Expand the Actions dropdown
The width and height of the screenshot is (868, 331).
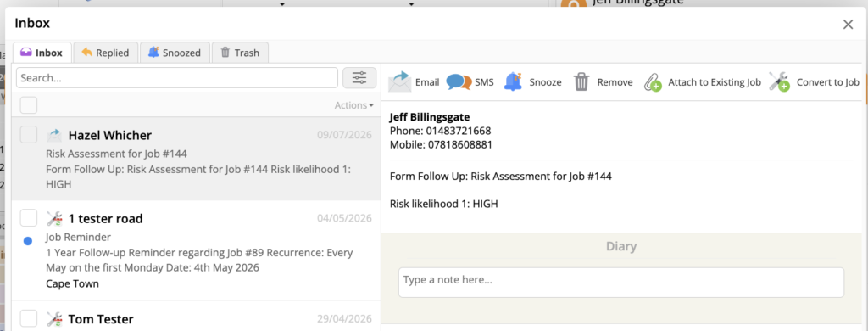pyautogui.click(x=353, y=104)
